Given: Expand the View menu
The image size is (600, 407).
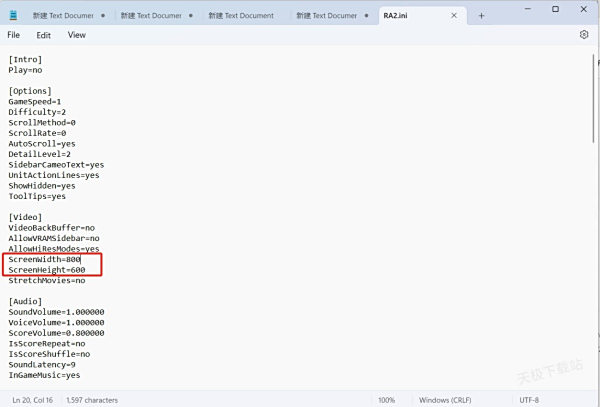Looking at the screenshot, I should click(x=77, y=35).
